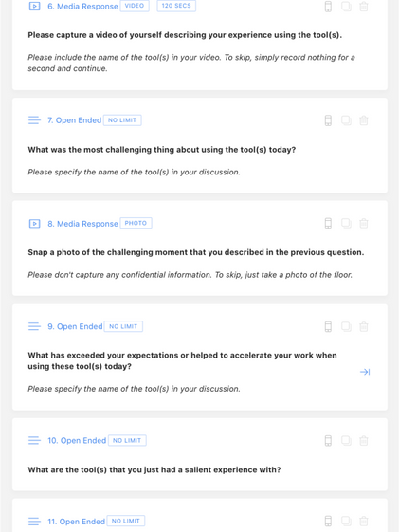Click the NO LIMIT tag on question 11
Image resolution: width=399 pixels, height=532 pixels.
(126, 521)
